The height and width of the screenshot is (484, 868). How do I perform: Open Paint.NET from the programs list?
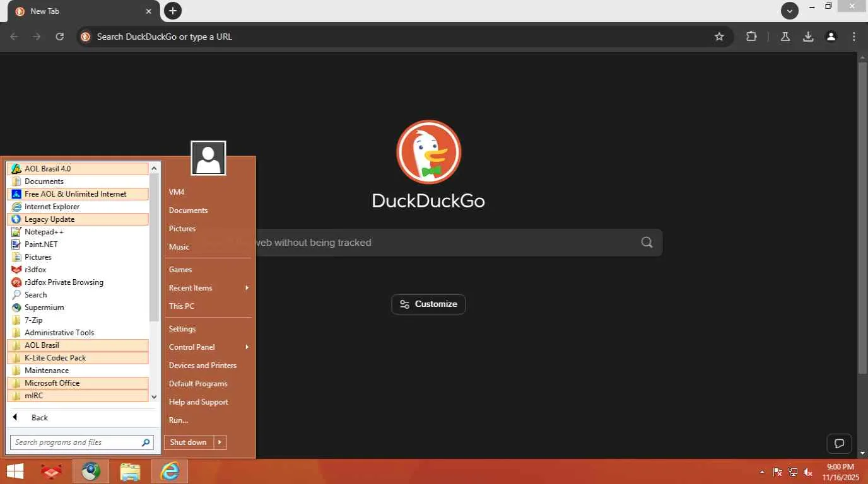[x=78, y=245]
